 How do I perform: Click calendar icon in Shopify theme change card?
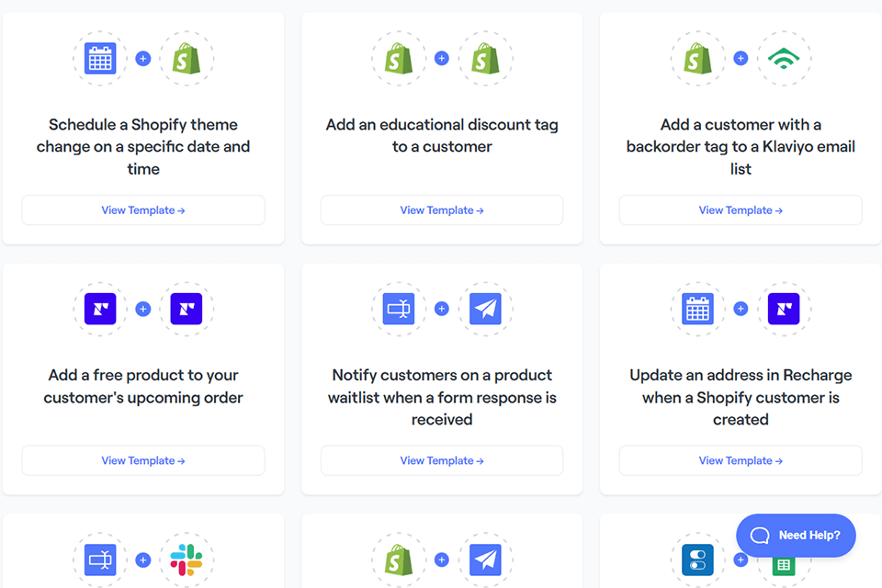point(100,58)
